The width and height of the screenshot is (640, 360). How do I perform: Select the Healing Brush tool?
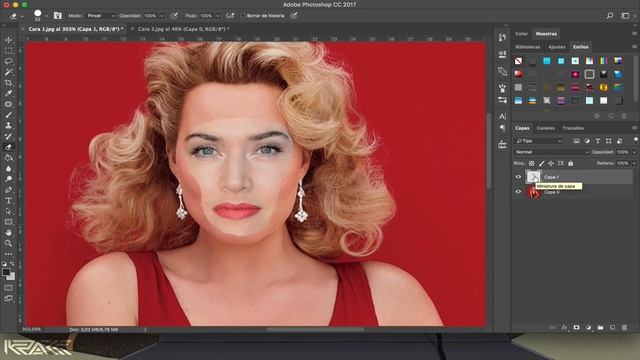pyautogui.click(x=8, y=104)
